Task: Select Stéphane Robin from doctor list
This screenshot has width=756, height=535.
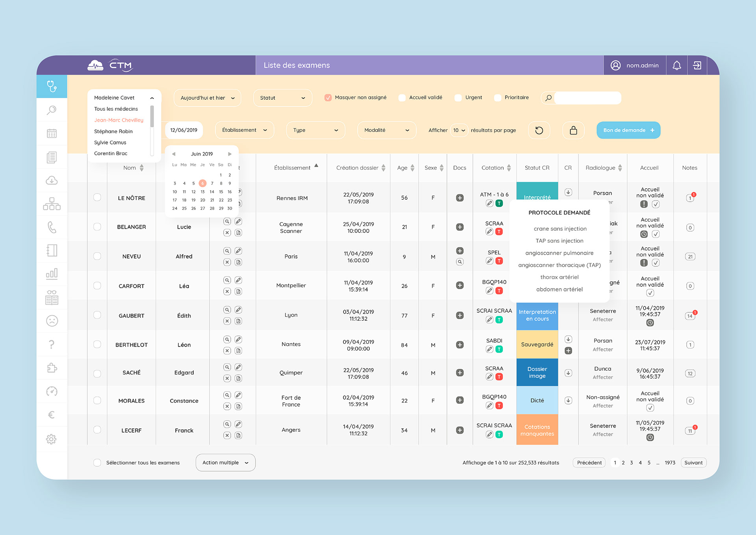Action: point(113,131)
